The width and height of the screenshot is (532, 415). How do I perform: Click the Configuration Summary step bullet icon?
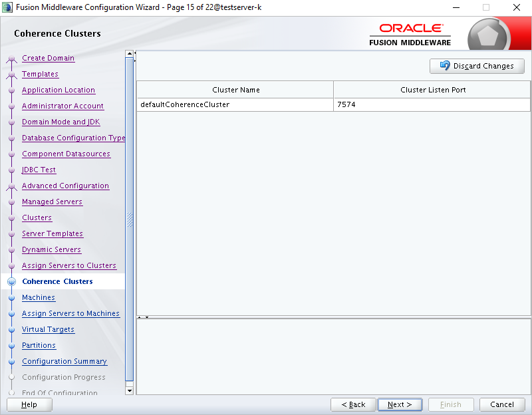tap(11, 362)
